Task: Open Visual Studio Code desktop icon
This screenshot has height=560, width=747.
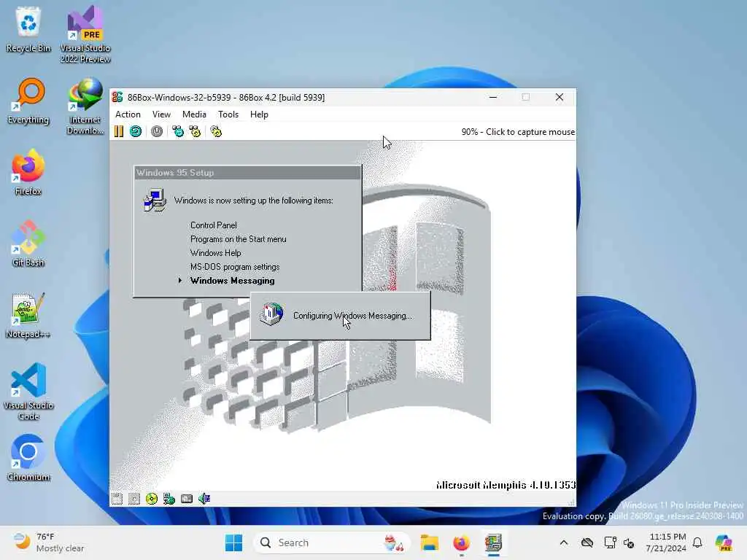Action: 28,392
